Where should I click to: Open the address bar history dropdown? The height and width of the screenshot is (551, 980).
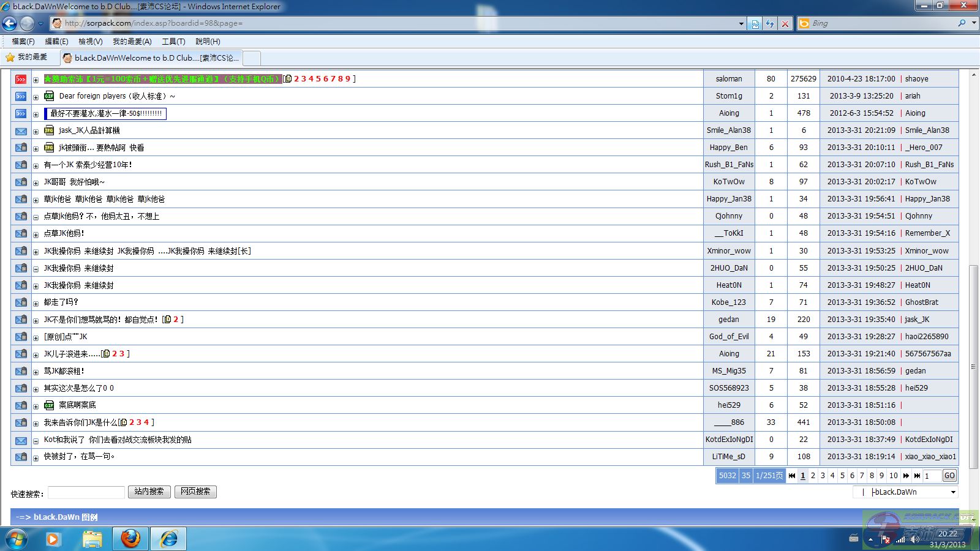point(741,23)
